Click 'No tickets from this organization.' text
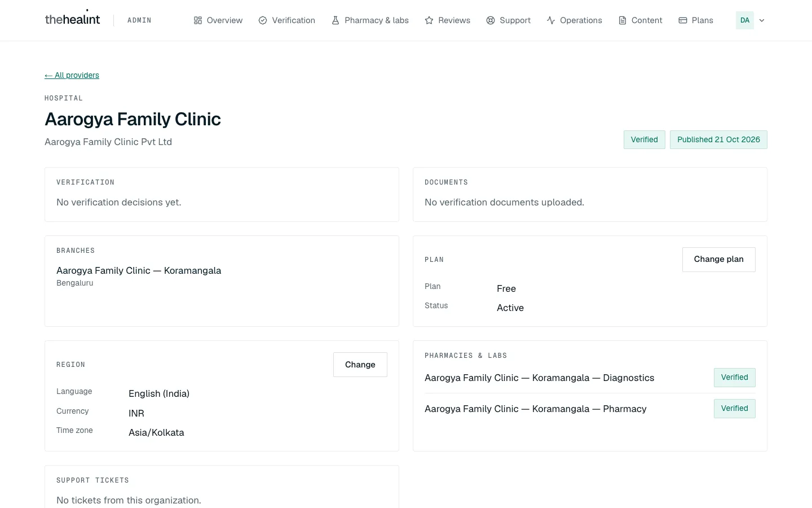This screenshot has height=508, width=812. pos(129,500)
